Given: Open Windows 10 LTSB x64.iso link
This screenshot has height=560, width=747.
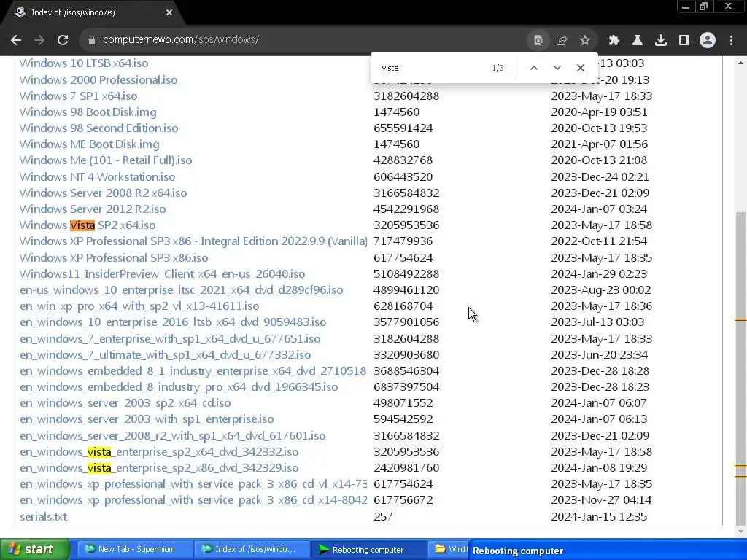Looking at the screenshot, I should tap(84, 63).
